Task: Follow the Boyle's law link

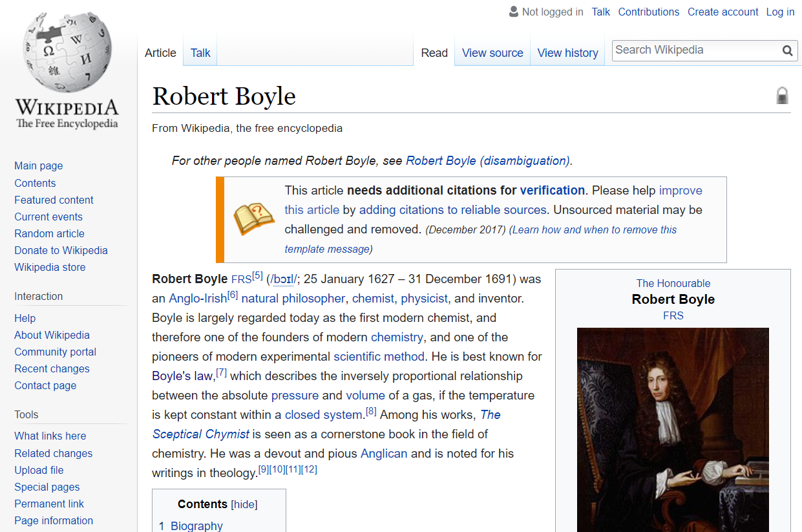Action: (x=182, y=376)
